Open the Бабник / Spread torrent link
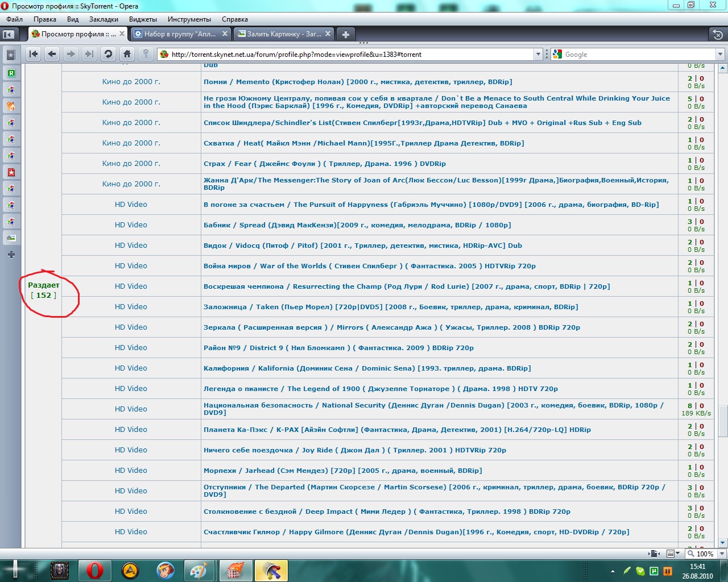The height and width of the screenshot is (582, 728). (357, 225)
